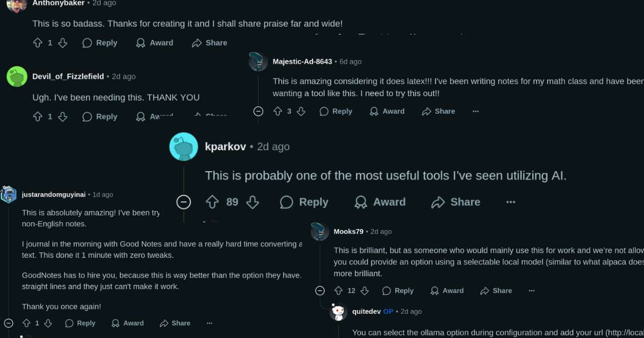The image size is (644, 338).
Task: Share Mooks79's comment
Action: pos(495,290)
